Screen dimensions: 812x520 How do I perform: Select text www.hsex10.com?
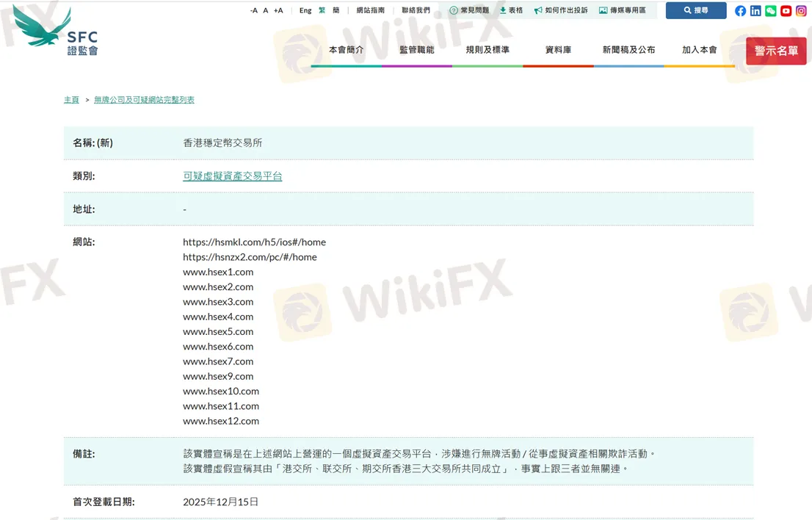[x=221, y=391]
